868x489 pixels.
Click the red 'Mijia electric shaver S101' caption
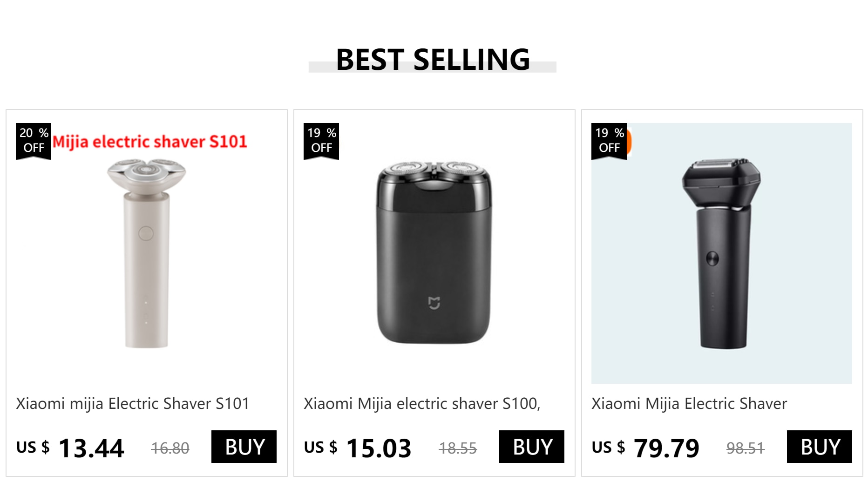[149, 142]
